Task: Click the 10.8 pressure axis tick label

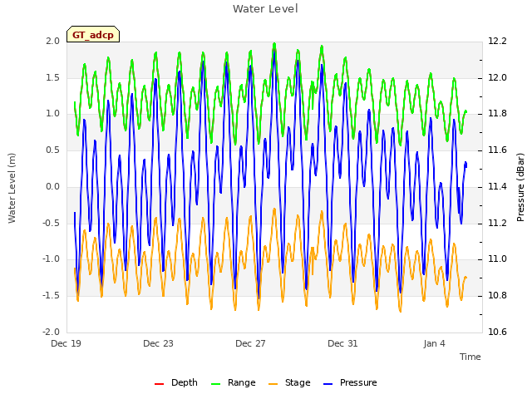Action: pyautogui.click(x=497, y=296)
